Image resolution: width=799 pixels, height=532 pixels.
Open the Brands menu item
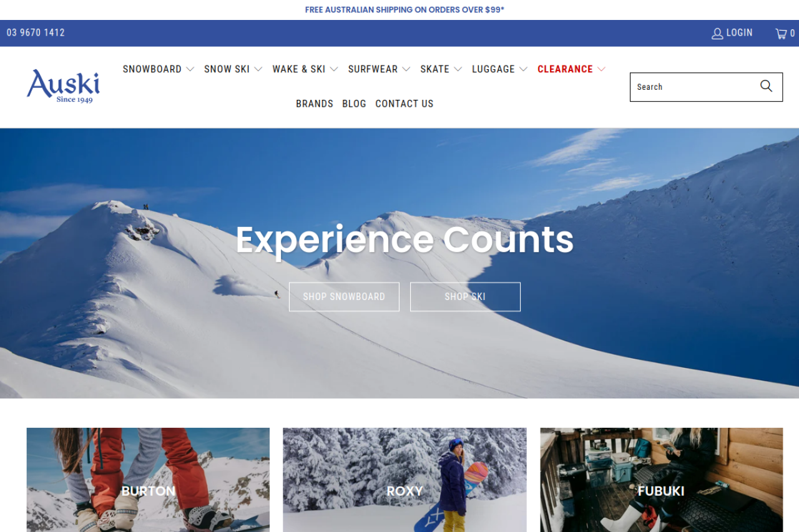coord(315,104)
